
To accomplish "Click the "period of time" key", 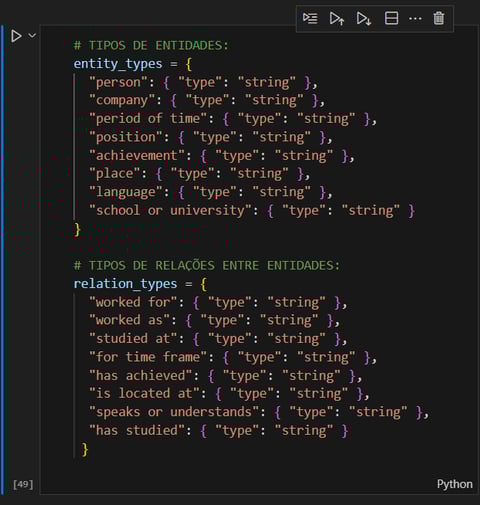I will (x=148, y=119).
